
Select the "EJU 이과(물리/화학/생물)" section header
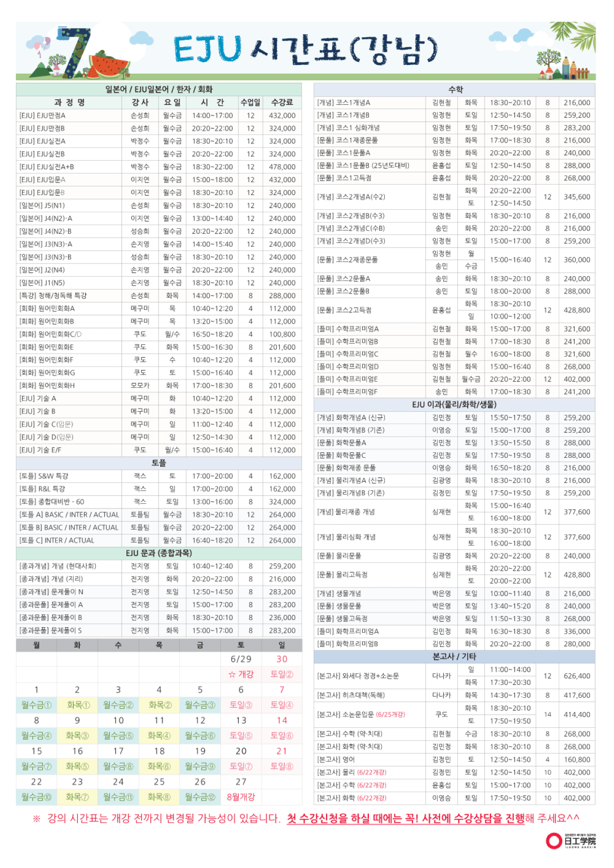point(455,405)
